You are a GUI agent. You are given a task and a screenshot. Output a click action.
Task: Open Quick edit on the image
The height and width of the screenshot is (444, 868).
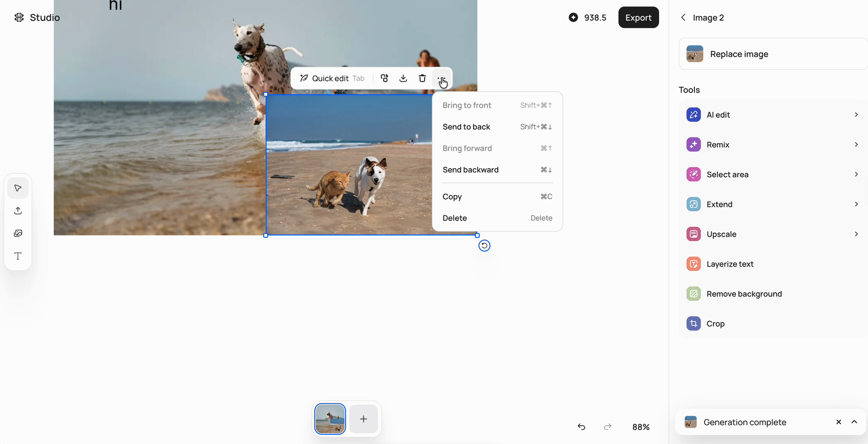pyautogui.click(x=332, y=78)
